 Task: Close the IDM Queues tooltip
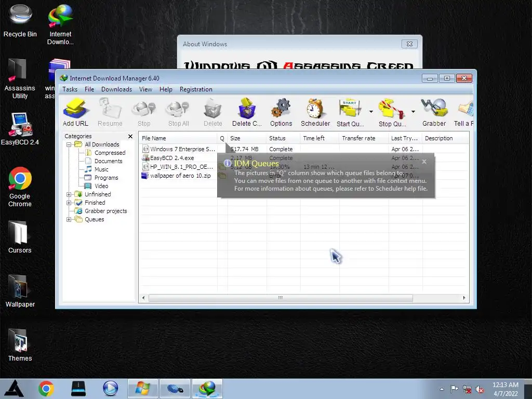(x=424, y=162)
